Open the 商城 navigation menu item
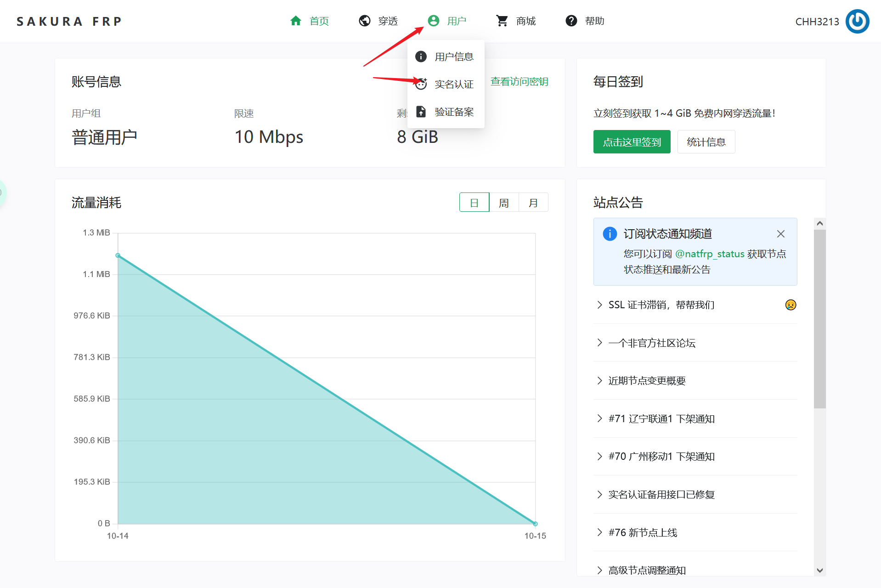 point(525,21)
